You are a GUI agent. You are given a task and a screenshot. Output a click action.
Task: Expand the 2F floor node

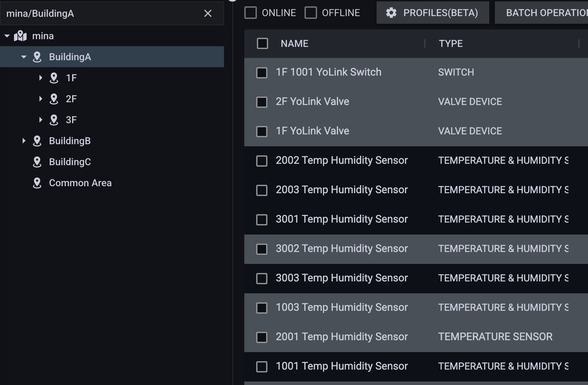coord(41,99)
